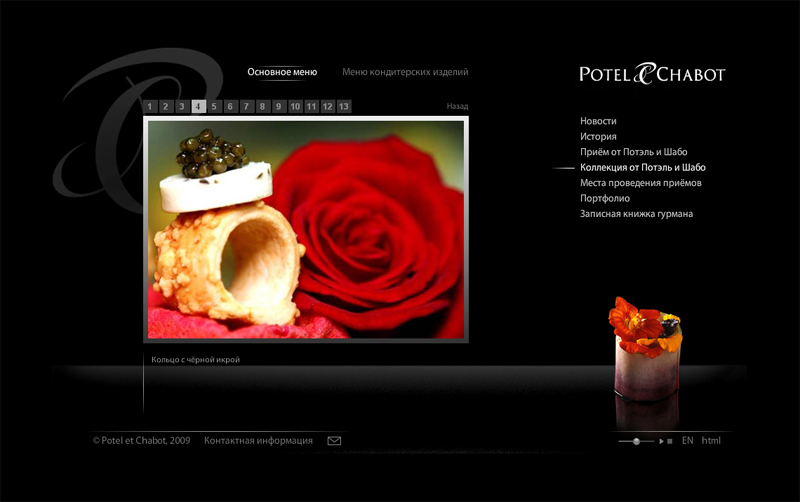Open gallery page 10
The image size is (800, 502).
295,106
